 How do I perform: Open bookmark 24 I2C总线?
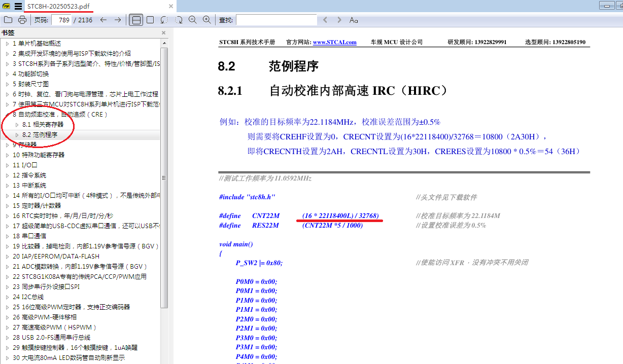(28, 297)
